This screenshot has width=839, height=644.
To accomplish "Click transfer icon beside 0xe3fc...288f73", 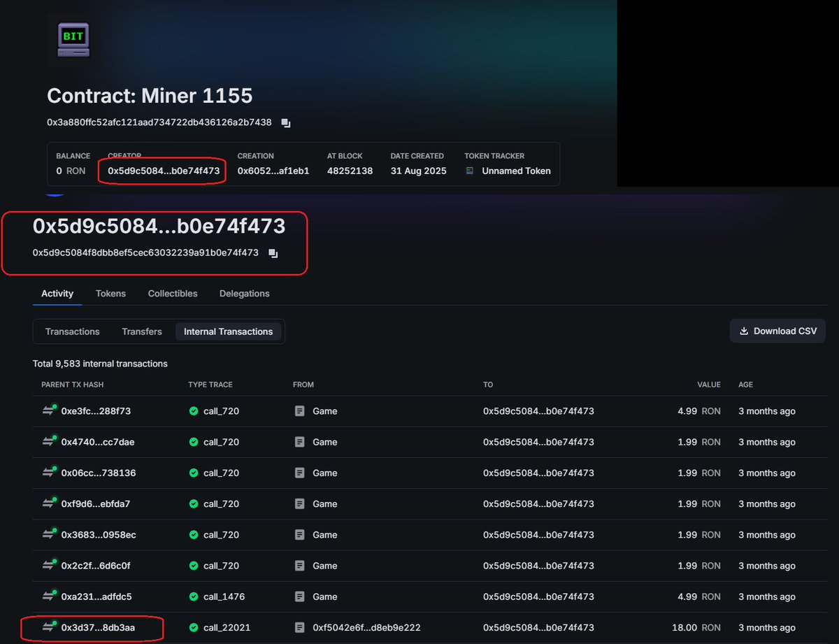I will tap(48, 411).
